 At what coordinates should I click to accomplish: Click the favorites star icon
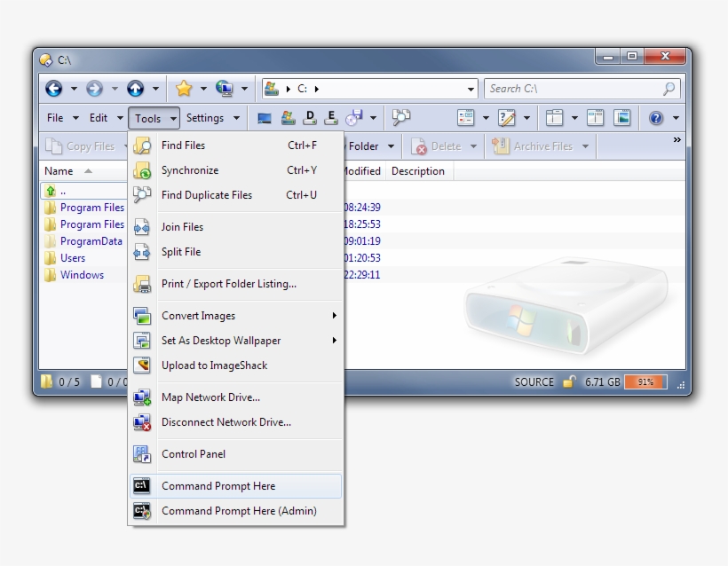[184, 89]
